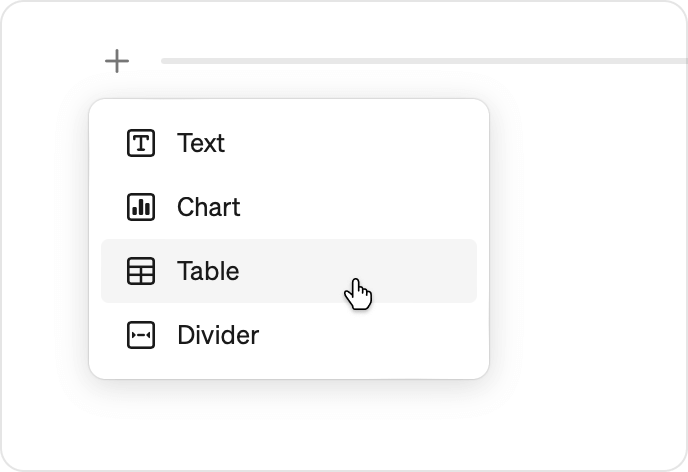This screenshot has height=472, width=688.
Task: Add a Text block via the T icon
Action: (141, 143)
